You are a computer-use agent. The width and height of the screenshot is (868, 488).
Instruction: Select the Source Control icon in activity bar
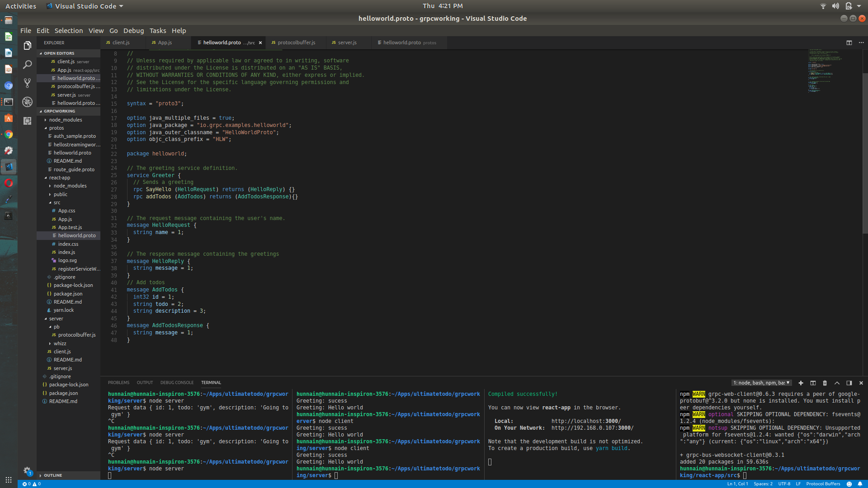click(x=27, y=83)
